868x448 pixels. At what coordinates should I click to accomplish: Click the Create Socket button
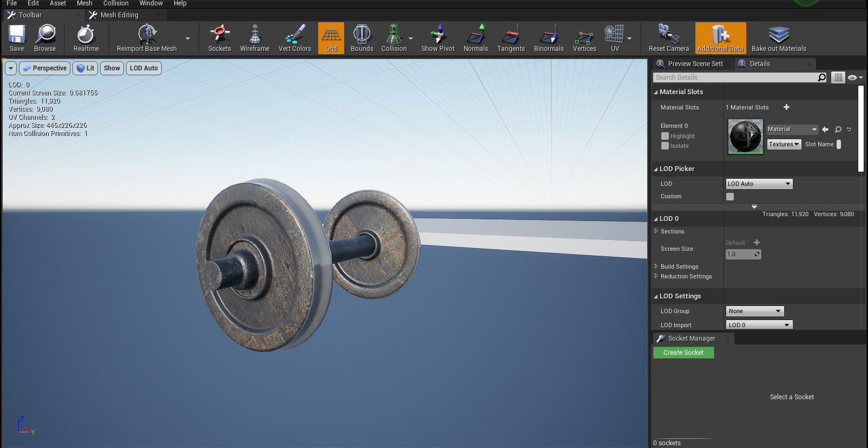pyautogui.click(x=683, y=353)
